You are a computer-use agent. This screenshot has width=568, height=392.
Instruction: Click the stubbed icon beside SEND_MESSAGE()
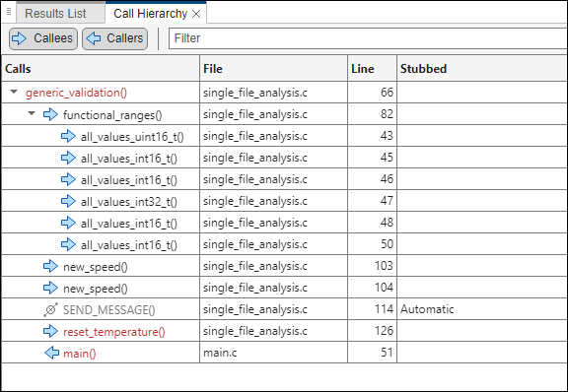(x=50, y=309)
